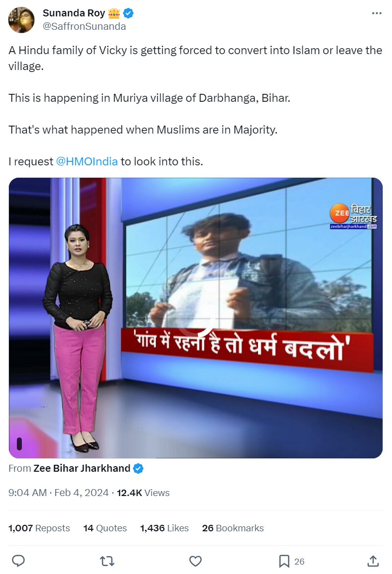Click the Sunanda Roy display name
Viewport: 392px width, 574px height.
[74, 13]
